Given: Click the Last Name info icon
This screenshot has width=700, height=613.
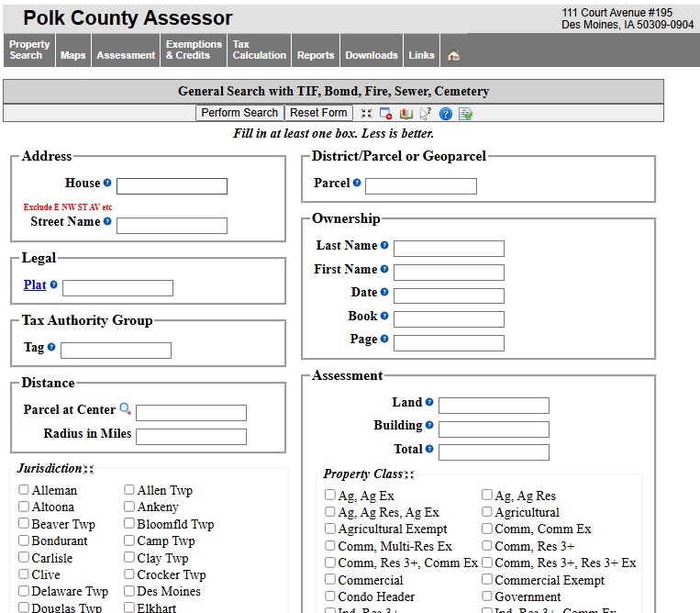Looking at the screenshot, I should 384,246.
